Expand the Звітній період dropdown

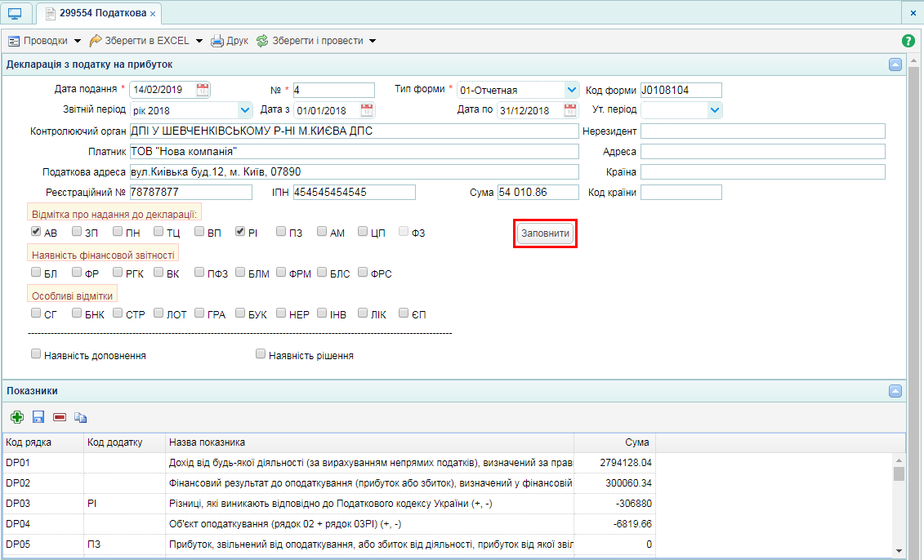click(245, 110)
